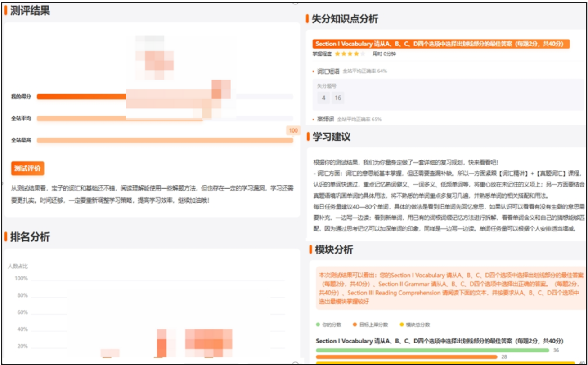Select the 失分知识点分析 section heading
Viewport: 588px width, 365px height.
point(345,19)
